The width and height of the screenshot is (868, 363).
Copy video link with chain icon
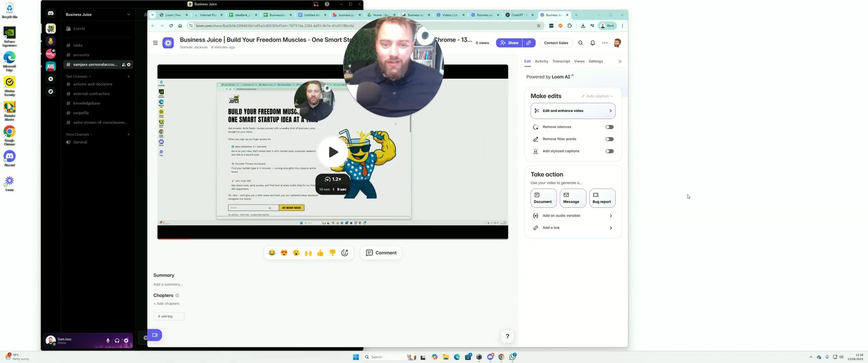(x=529, y=43)
